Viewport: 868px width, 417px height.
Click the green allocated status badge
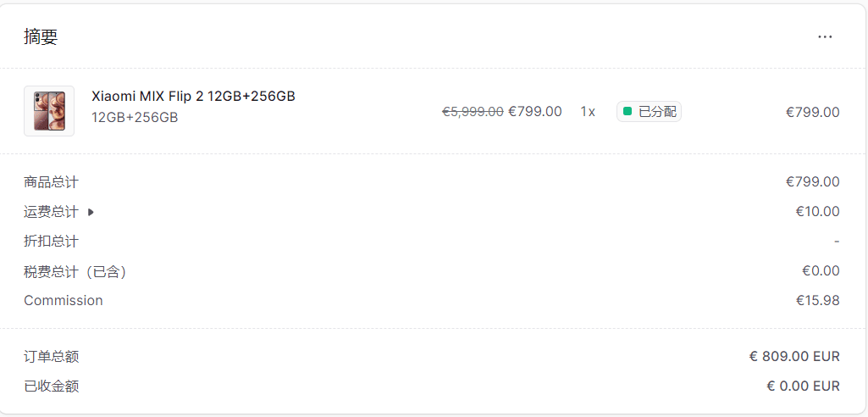click(650, 112)
